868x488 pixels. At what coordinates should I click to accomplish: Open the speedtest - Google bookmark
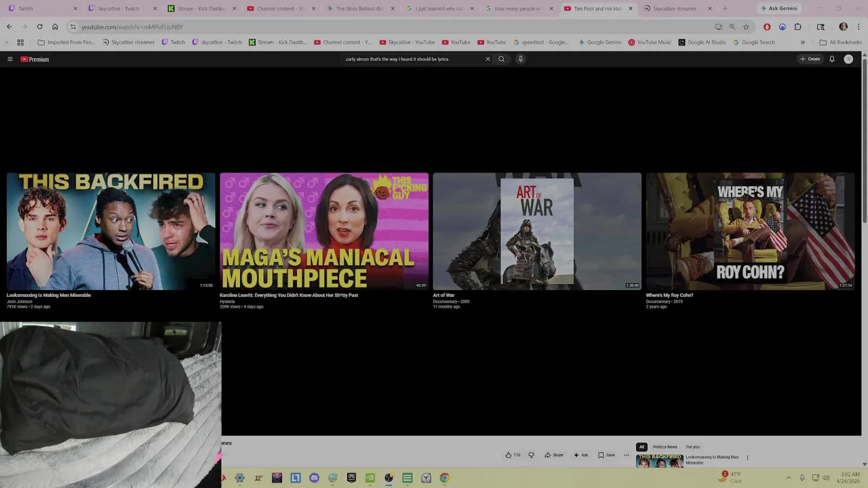pos(541,42)
